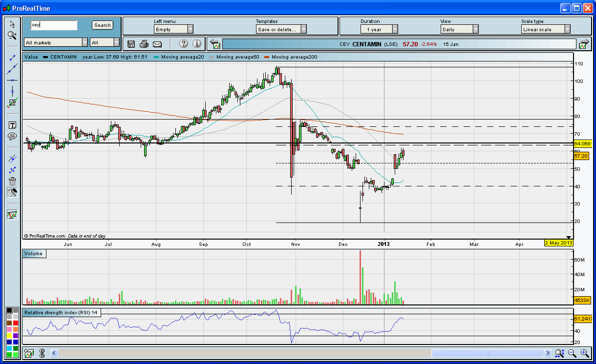Expand the All markets dropdown
This screenshot has width=596, height=364.
click(x=56, y=42)
